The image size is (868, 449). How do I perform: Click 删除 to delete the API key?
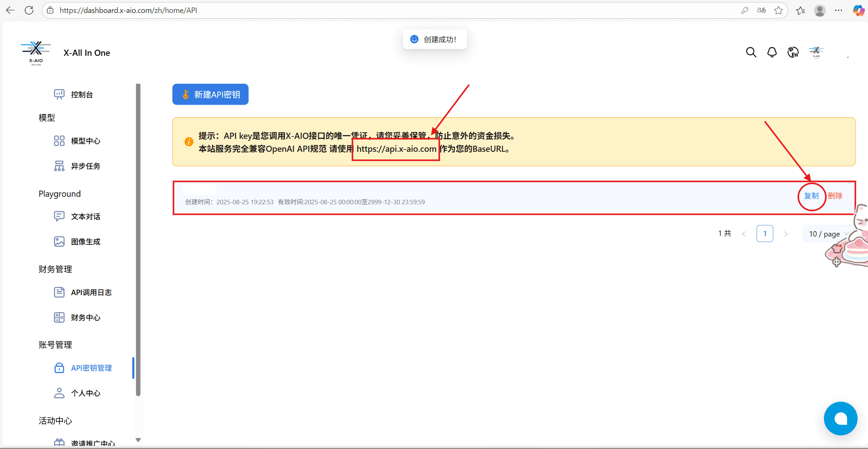coord(835,196)
